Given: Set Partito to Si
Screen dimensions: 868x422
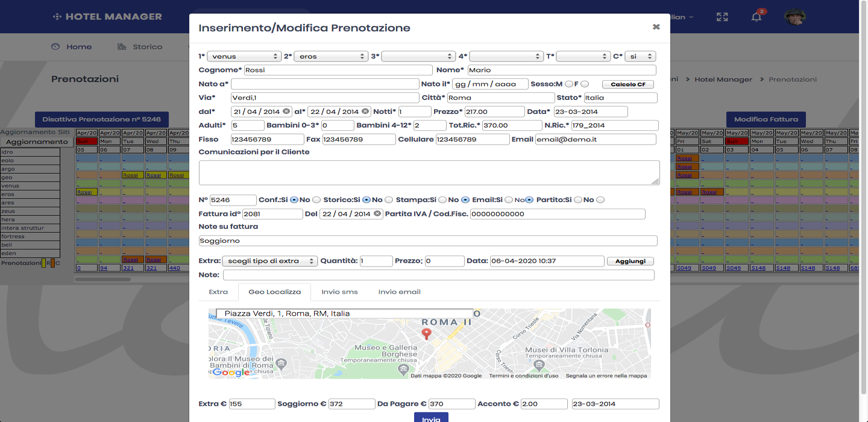Looking at the screenshot, I should pyautogui.click(x=578, y=200).
